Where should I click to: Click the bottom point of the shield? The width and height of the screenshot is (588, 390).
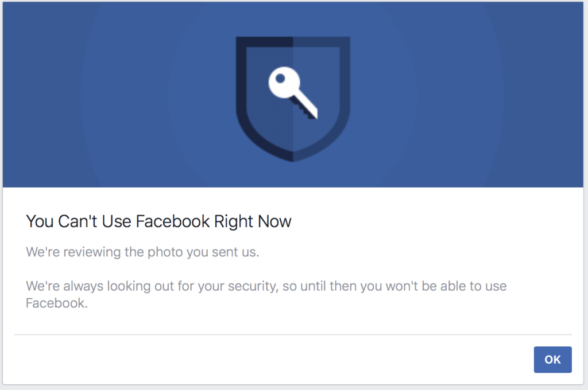[293, 159]
